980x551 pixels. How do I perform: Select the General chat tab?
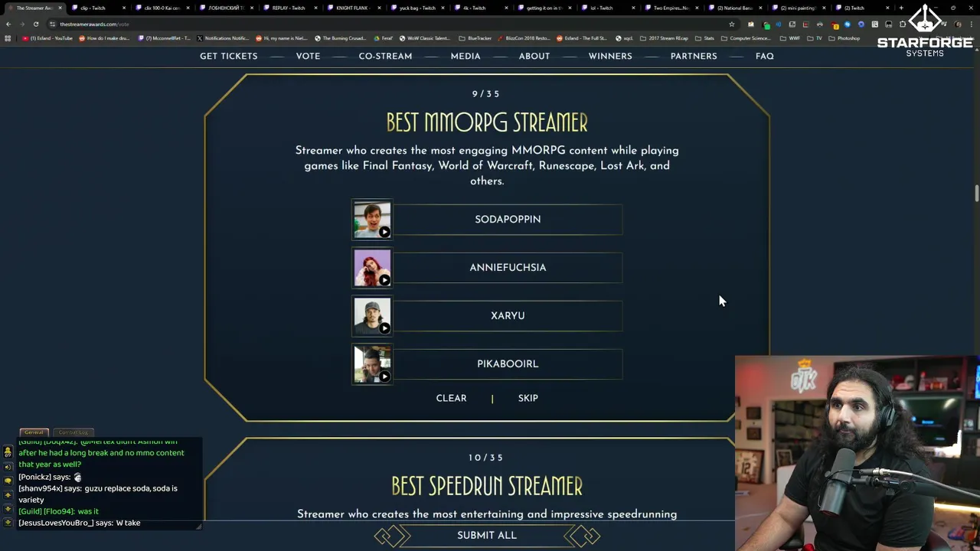(x=34, y=432)
